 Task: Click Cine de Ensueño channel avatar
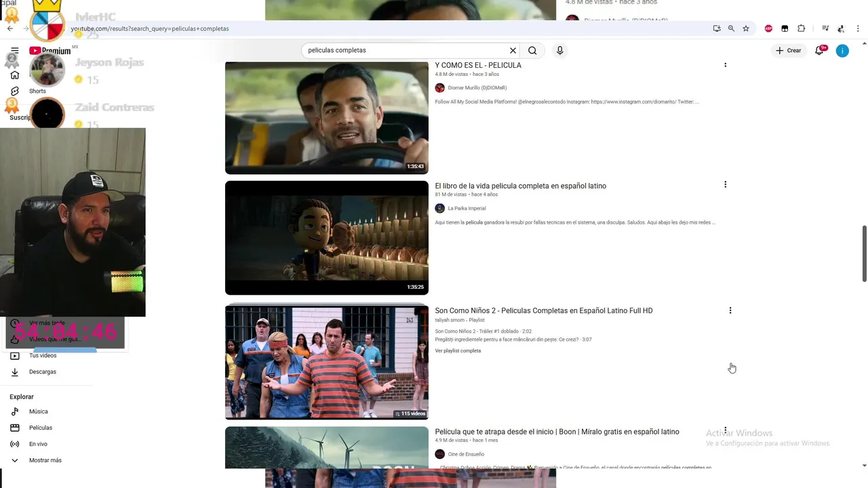(x=439, y=454)
